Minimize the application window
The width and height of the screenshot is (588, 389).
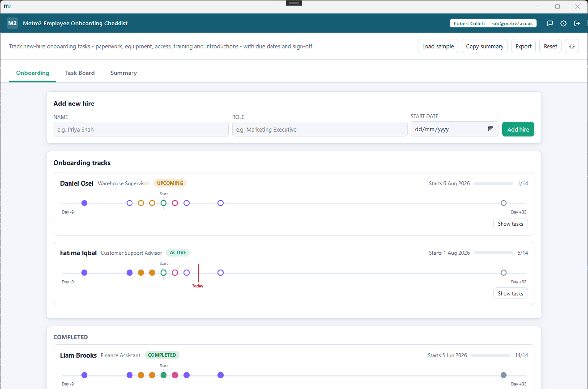[538, 7]
